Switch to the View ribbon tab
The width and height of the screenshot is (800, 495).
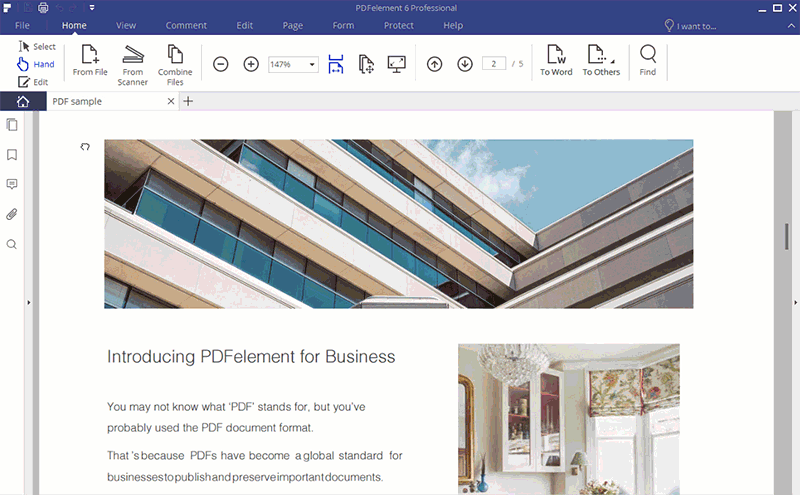click(126, 26)
